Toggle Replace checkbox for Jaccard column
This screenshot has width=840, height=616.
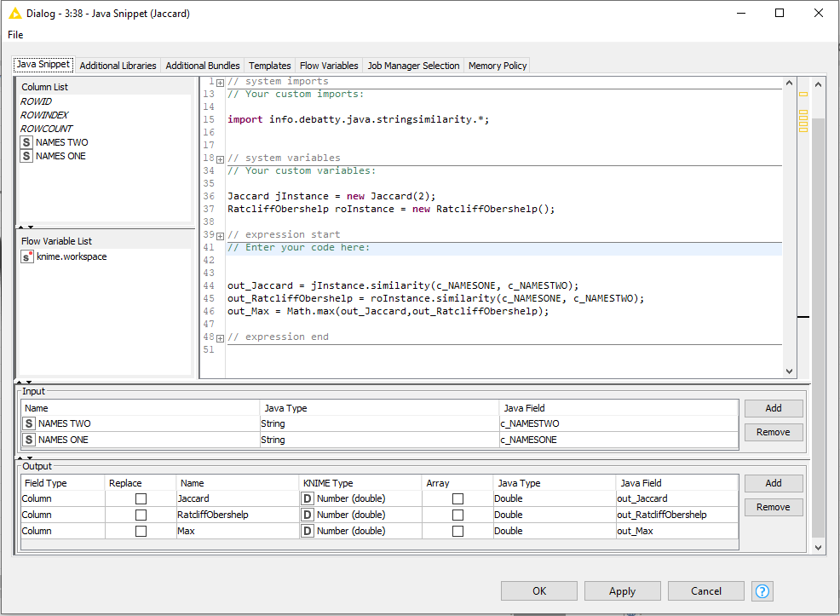(x=141, y=498)
